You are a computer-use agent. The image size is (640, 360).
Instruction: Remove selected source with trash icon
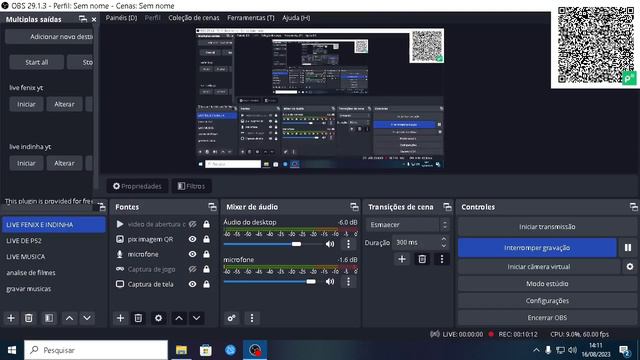(x=138, y=318)
